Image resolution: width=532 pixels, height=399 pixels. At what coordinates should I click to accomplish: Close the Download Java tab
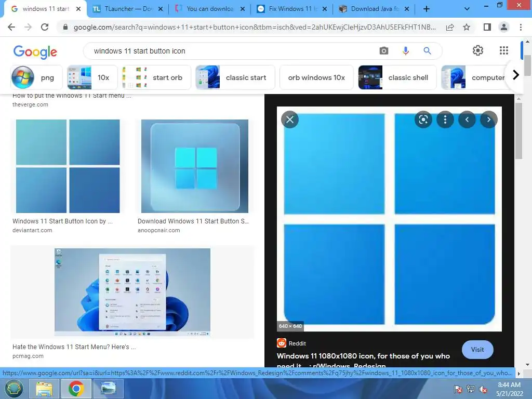click(x=407, y=9)
